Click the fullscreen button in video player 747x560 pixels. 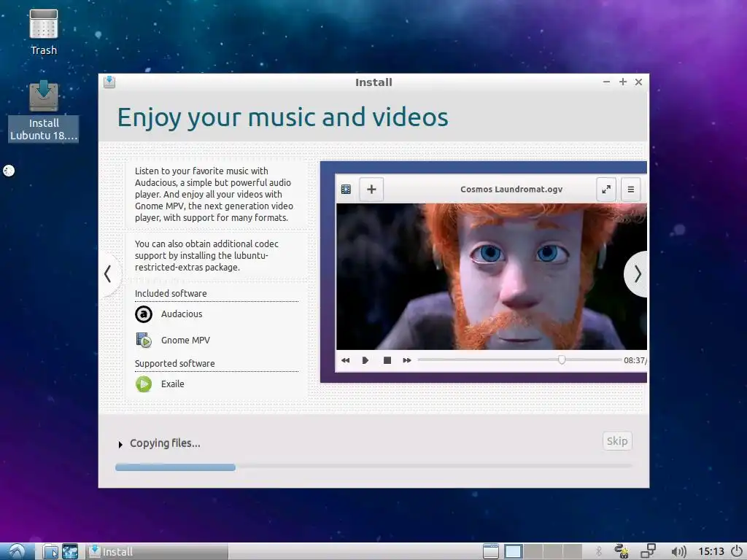point(606,189)
